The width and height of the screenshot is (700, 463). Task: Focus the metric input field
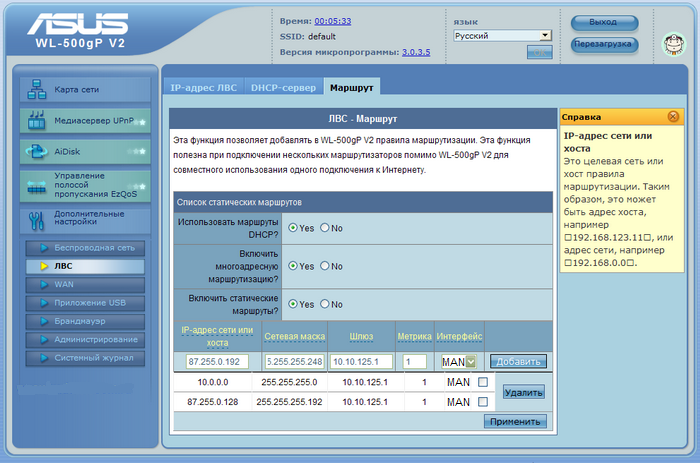[x=414, y=362]
